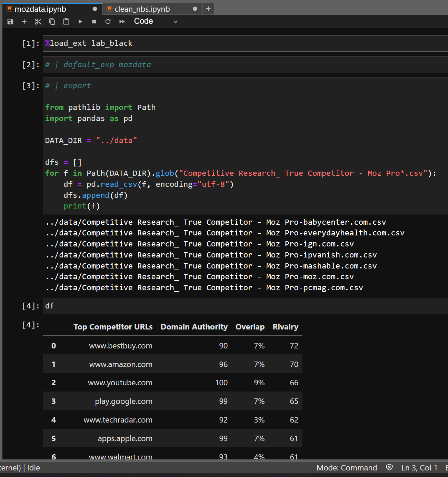Click the Pro-moz.com.csv output line
The height and width of the screenshot is (477, 448).
pyautogui.click(x=199, y=277)
